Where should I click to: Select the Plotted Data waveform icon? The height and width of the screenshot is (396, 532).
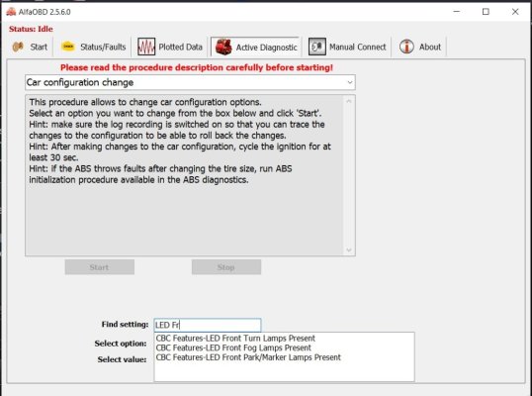pos(146,47)
